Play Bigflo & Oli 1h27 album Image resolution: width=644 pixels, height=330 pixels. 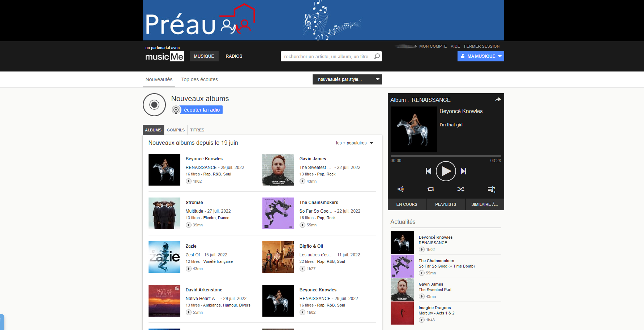pyautogui.click(x=302, y=269)
